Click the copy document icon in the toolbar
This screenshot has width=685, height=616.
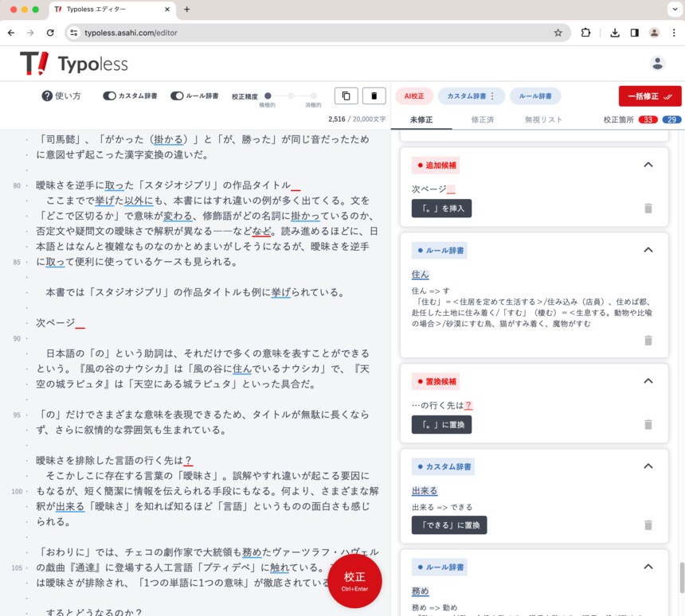tap(346, 95)
